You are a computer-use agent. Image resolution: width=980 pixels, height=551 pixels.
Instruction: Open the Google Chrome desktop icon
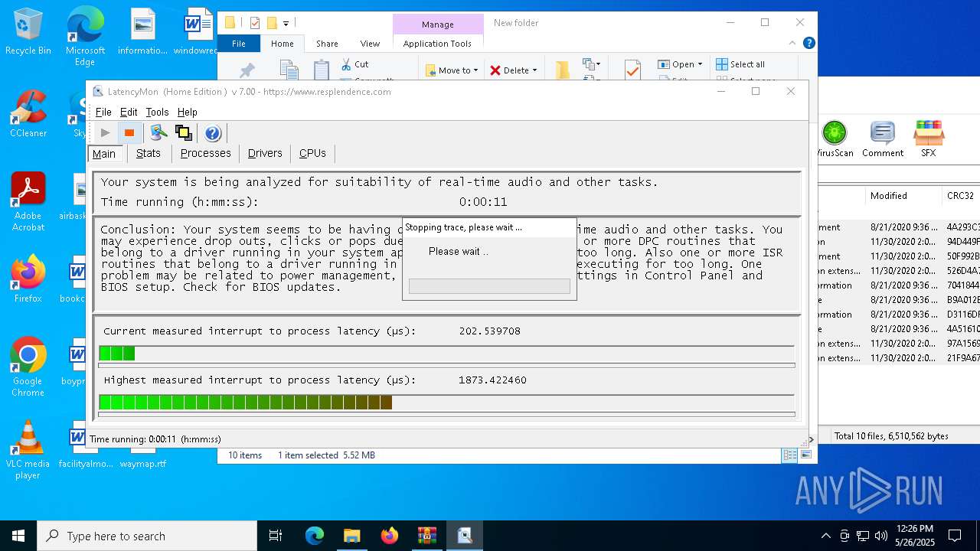coord(28,367)
